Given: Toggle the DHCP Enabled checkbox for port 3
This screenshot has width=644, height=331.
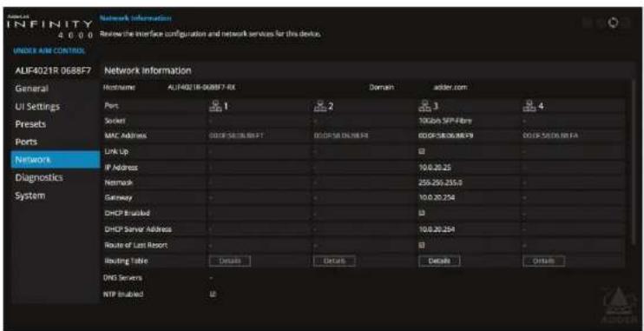Looking at the screenshot, I should click(422, 213).
